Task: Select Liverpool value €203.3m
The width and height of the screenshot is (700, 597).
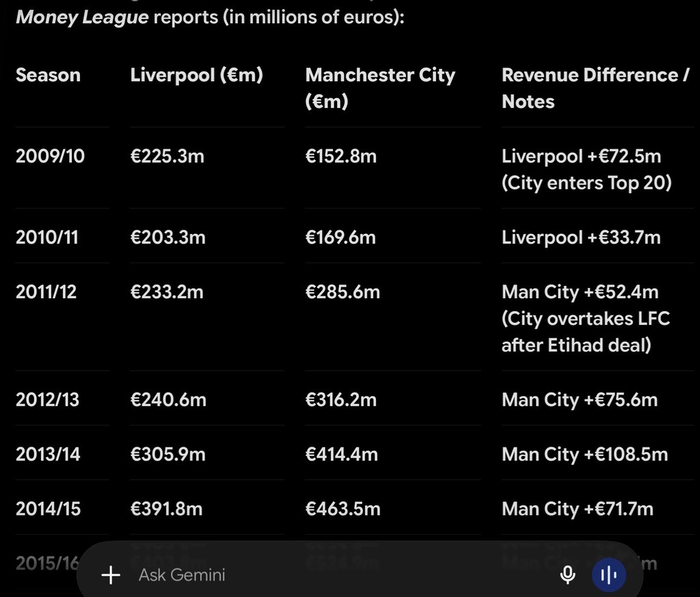Action: click(x=168, y=237)
